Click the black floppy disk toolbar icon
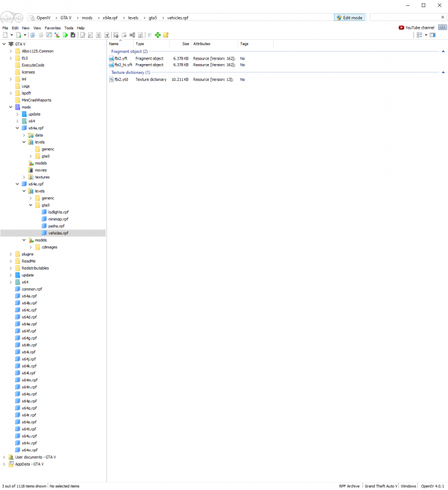448x490 pixels. click(72, 35)
